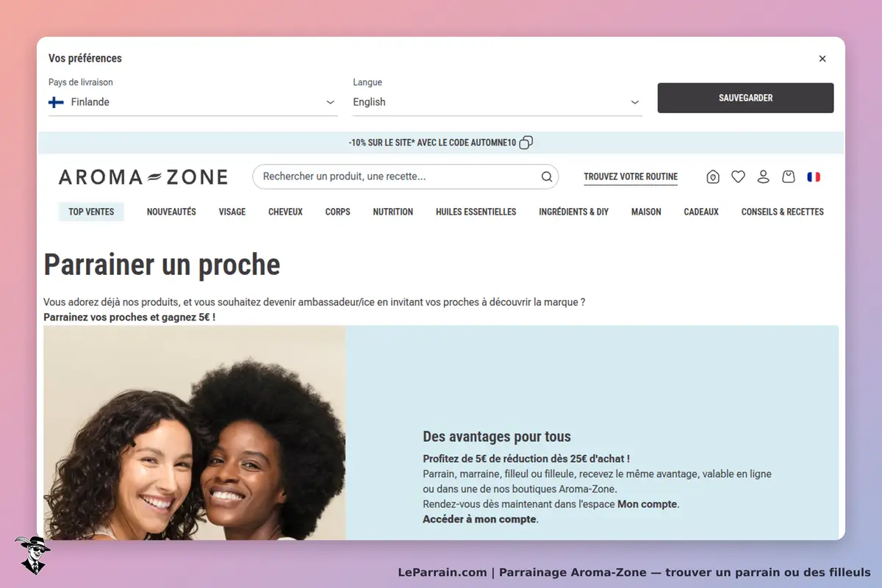The width and height of the screenshot is (882, 588).
Task: Open the Pays de livraison dropdown
Action: point(193,102)
